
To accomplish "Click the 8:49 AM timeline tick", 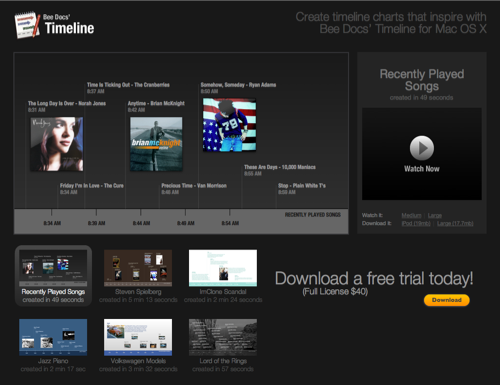I will (x=186, y=223).
